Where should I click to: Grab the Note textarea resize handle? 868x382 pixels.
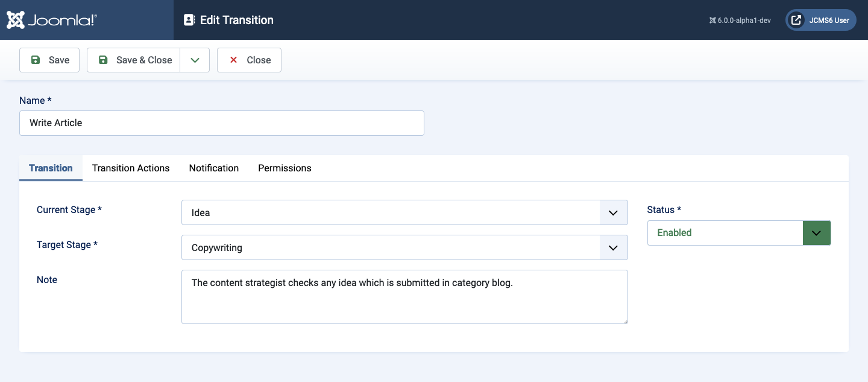(x=624, y=320)
